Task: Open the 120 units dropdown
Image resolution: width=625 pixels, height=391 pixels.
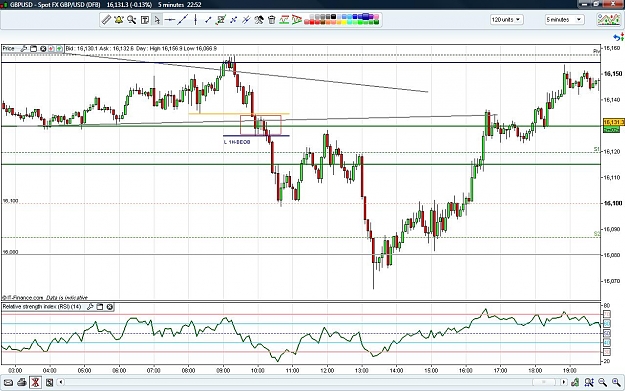Action: [506, 20]
